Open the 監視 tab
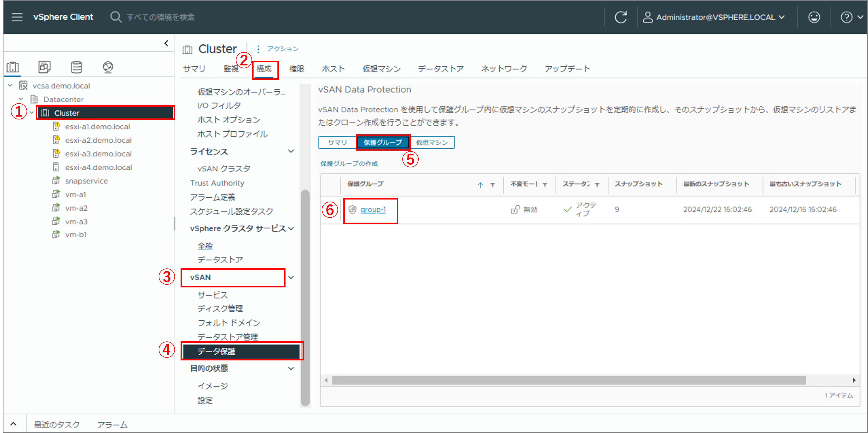The image size is (868, 433). (231, 69)
